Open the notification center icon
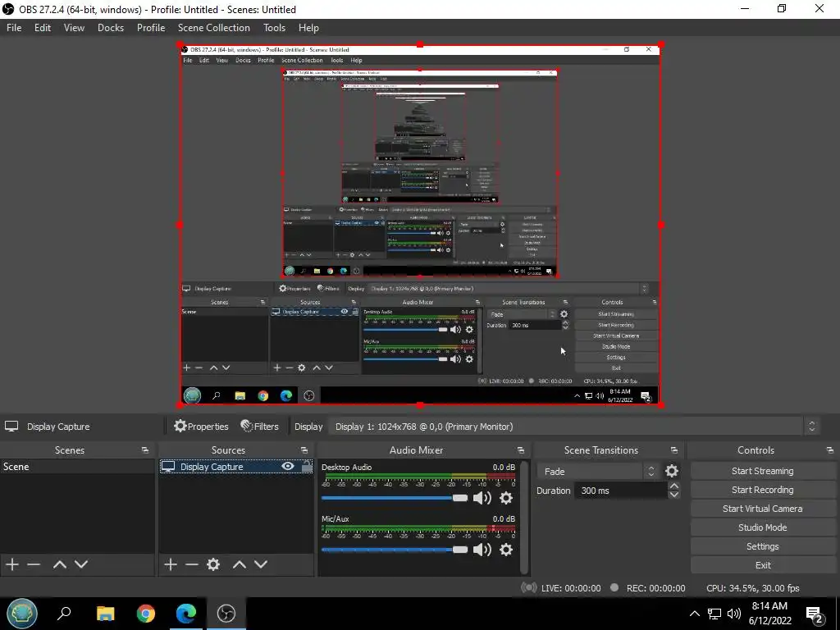The image size is (840, 630). click(815, 614)
